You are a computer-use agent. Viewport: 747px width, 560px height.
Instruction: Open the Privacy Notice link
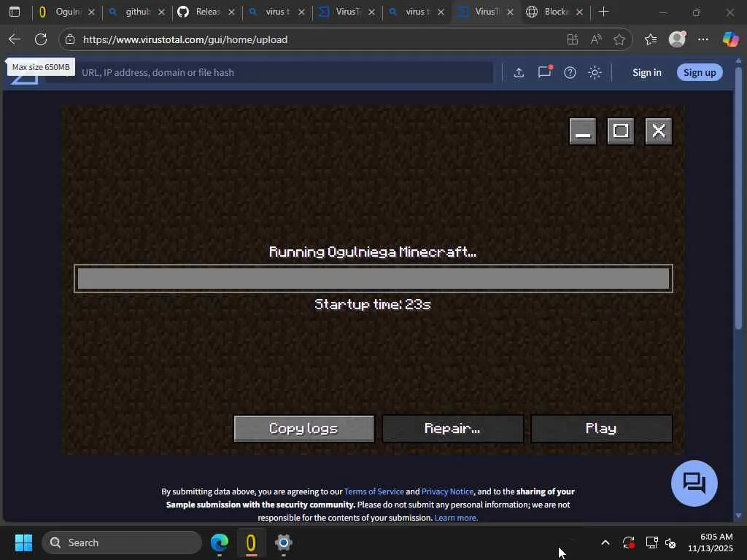pyautogui.click(x=447, y=491)
